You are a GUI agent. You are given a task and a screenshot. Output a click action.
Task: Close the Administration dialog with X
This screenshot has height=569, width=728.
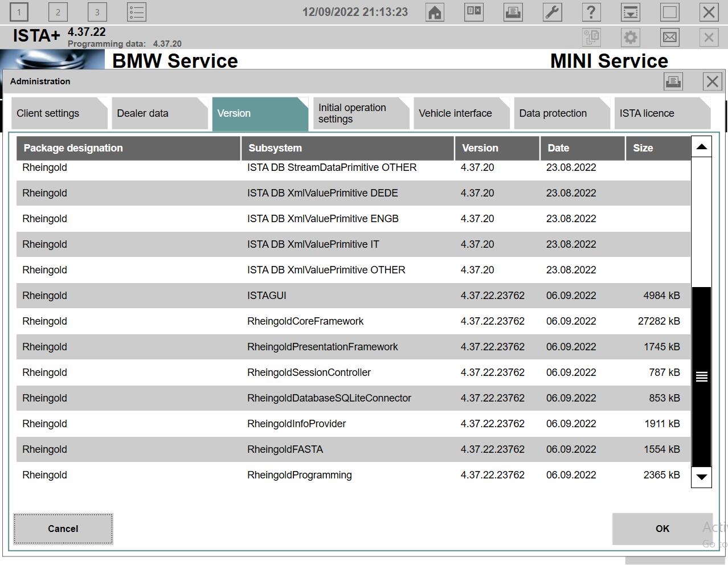[x=713, y=81]
